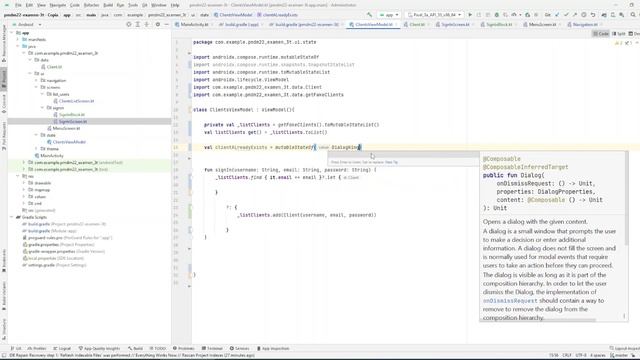
Task: Click onDismissRequest link in documentation popup
Action: pyautogui.click(x=510, y=300)
